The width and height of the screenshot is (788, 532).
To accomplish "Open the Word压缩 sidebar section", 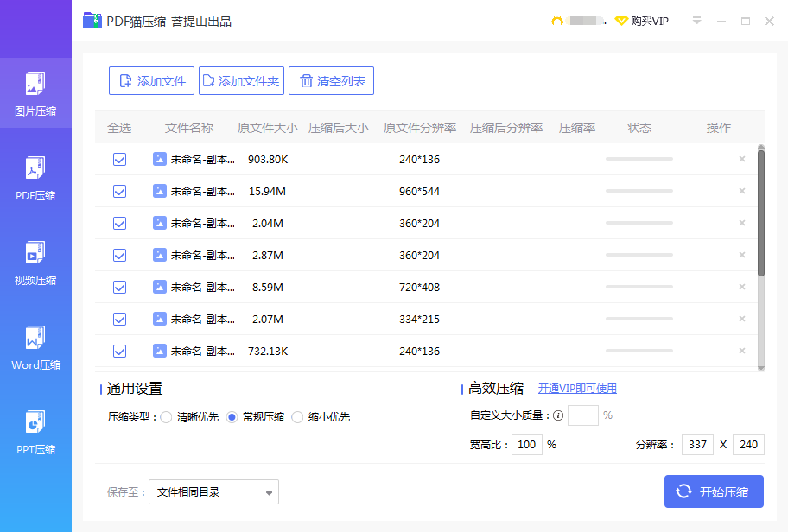I will pyautogui.click(x=35, y=348).
